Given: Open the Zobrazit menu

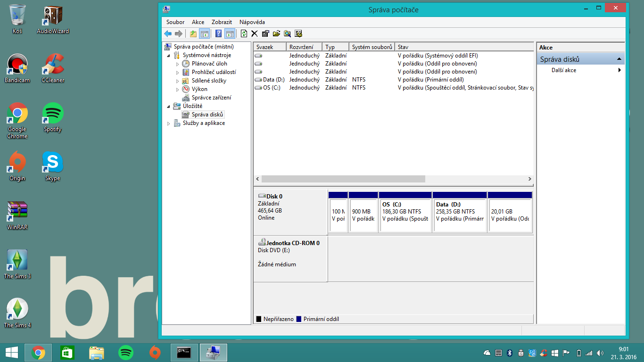Looking at the screenshot, I should coord(222,22).
